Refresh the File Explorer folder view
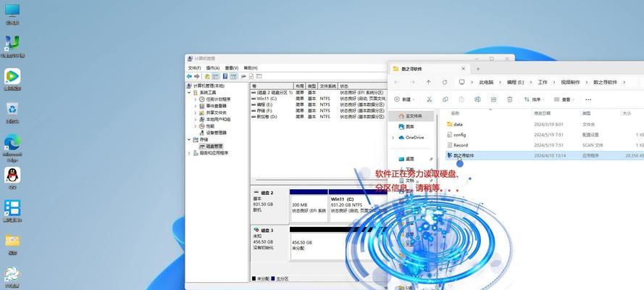Viewport: 644px width, 290px height. click(x=444, y=82)
